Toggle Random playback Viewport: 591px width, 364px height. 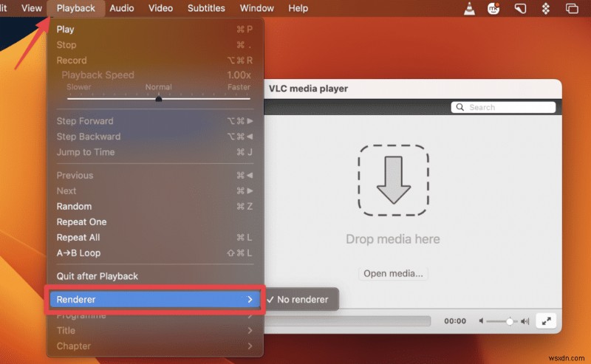click(154, 207)
